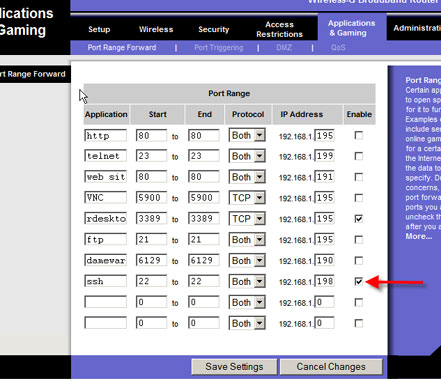This screenshot has height=381, width=441.
Task: Open the DMZ sub-tab
Action: point(284,48)
